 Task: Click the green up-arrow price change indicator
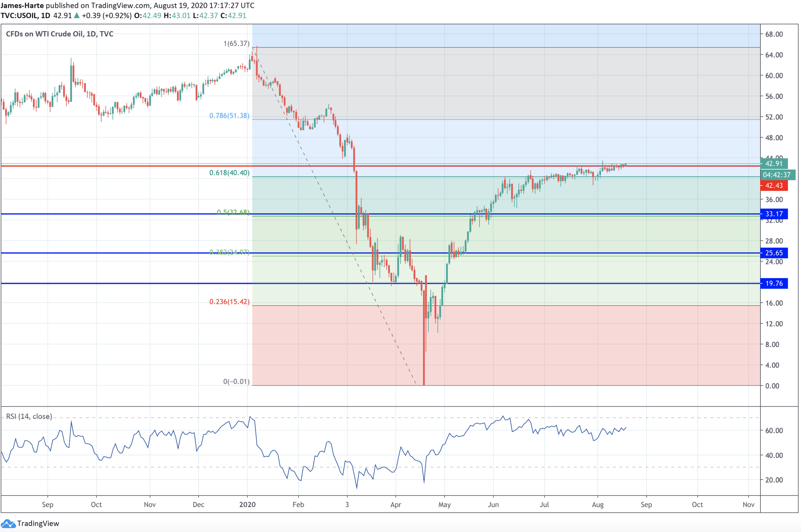point(77,16)
